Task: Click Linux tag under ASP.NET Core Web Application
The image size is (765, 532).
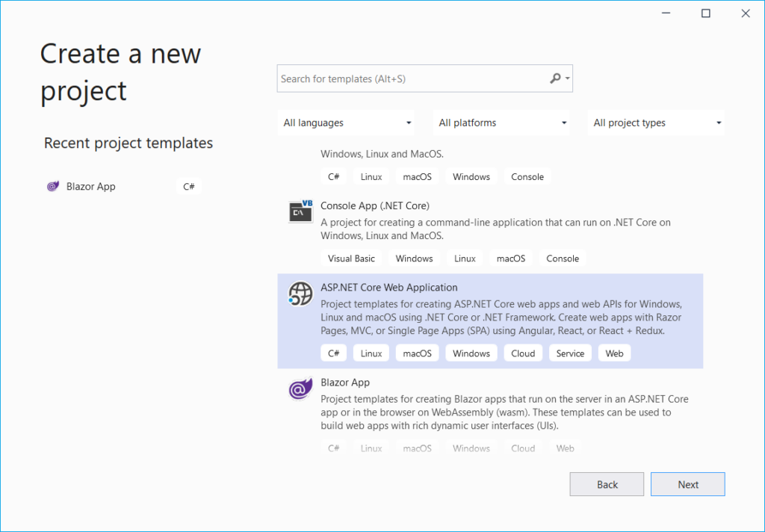Action: pos(371,353)
